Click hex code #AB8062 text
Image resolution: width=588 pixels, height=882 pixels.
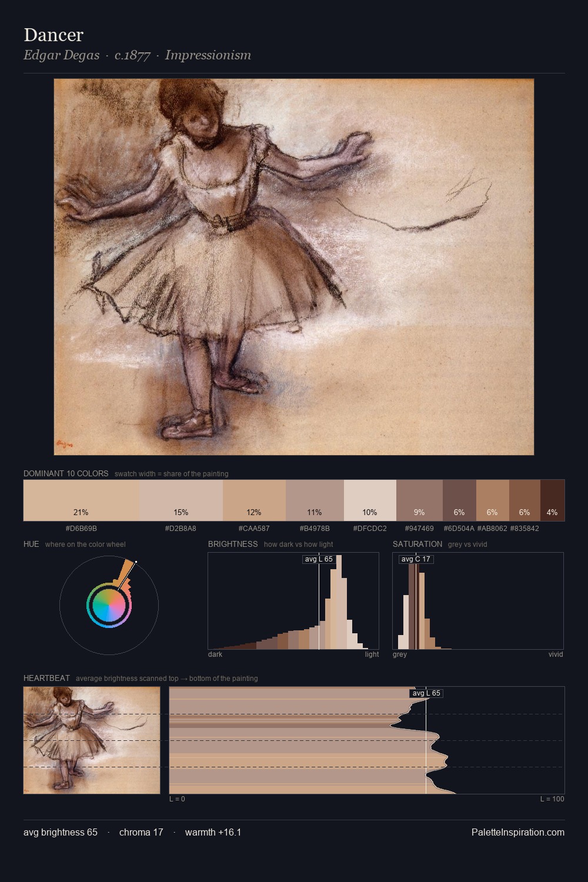pos(492,529)
